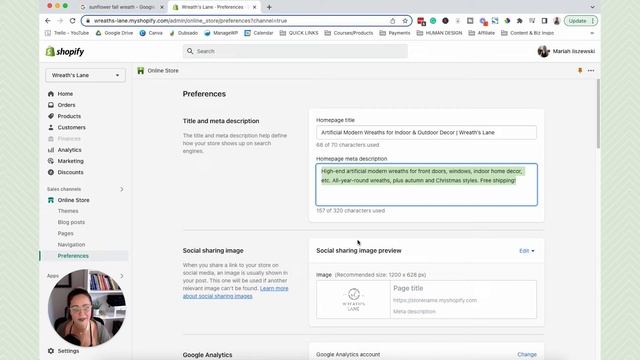Image resolution: width=640 pixels, height=360 pixels.
Task: Click the browser back arrow
Action: pyautogui.click(x=48, y=21)
